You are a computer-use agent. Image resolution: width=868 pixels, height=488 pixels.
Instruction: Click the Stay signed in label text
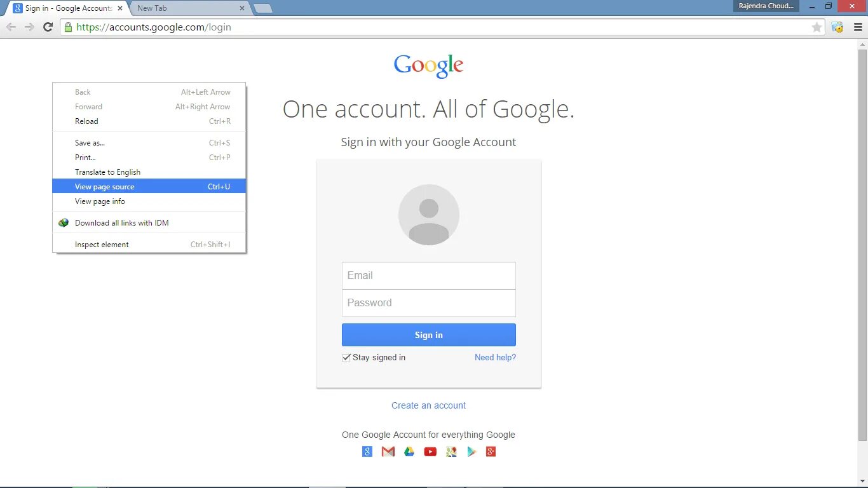tap(379, 358)
